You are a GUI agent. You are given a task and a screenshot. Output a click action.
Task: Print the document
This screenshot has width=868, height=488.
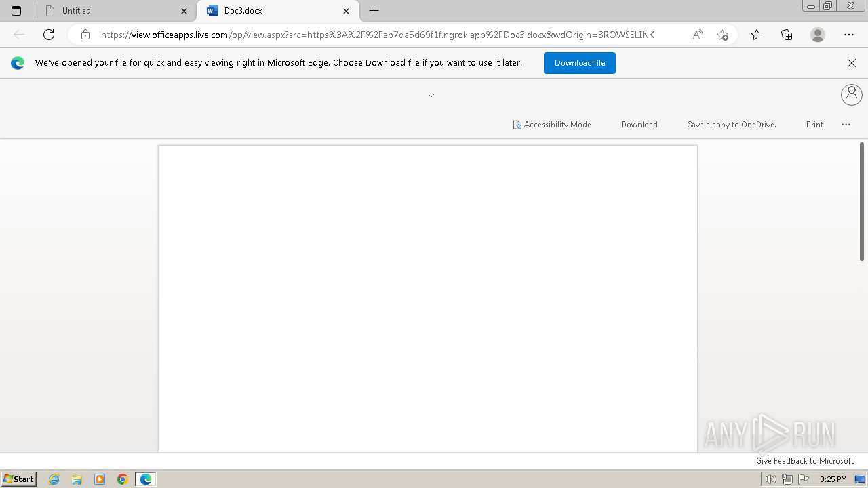coord(814,125)
